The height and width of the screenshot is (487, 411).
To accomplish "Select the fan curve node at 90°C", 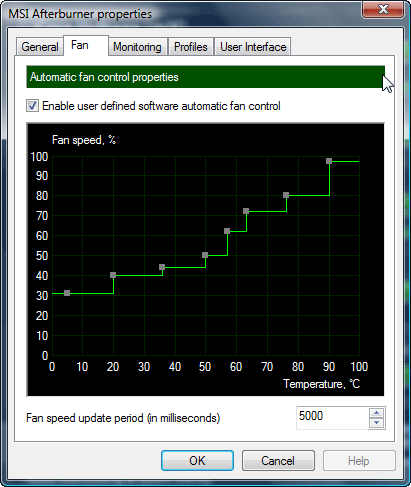I will tap(329, 161).
